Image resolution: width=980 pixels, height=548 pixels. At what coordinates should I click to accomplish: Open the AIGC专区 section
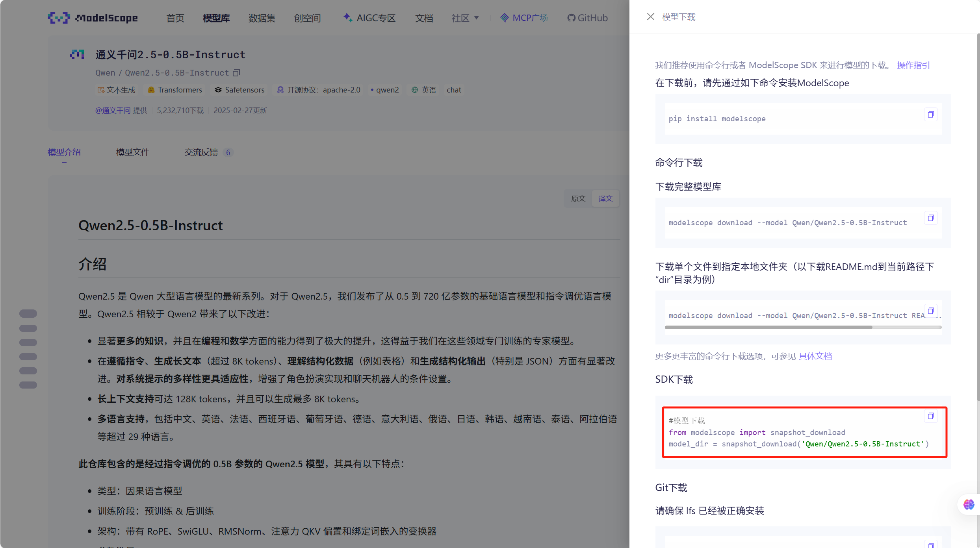[x=369, y=18]
